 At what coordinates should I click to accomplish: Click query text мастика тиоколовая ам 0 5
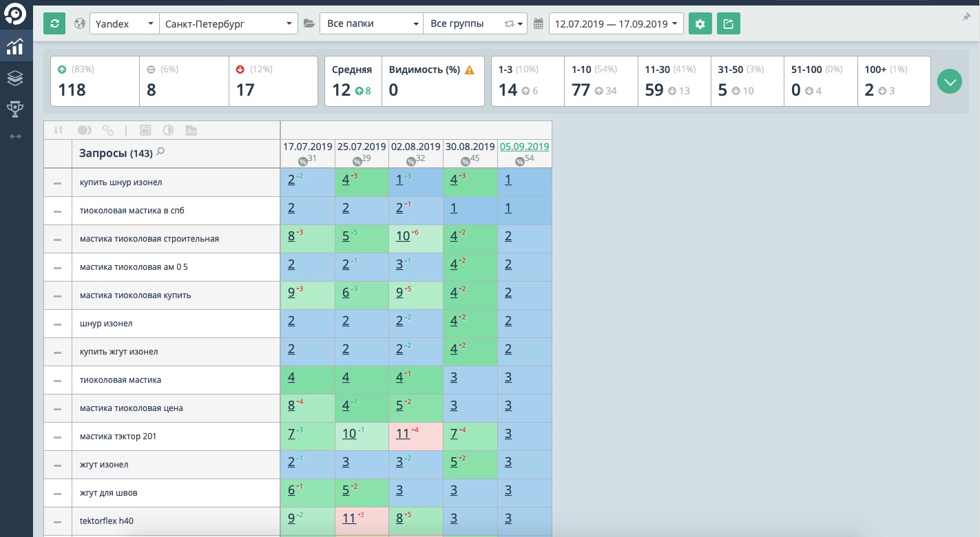(x=134, y=267)
